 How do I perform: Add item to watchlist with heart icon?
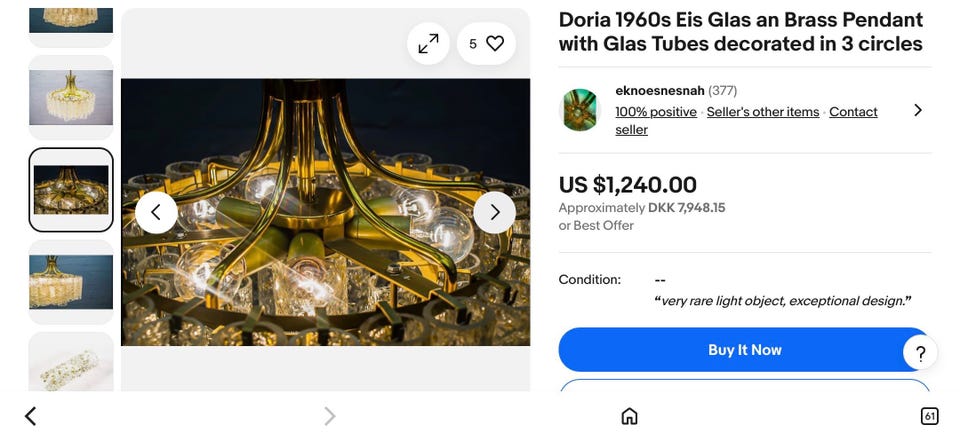pos(495,44)
